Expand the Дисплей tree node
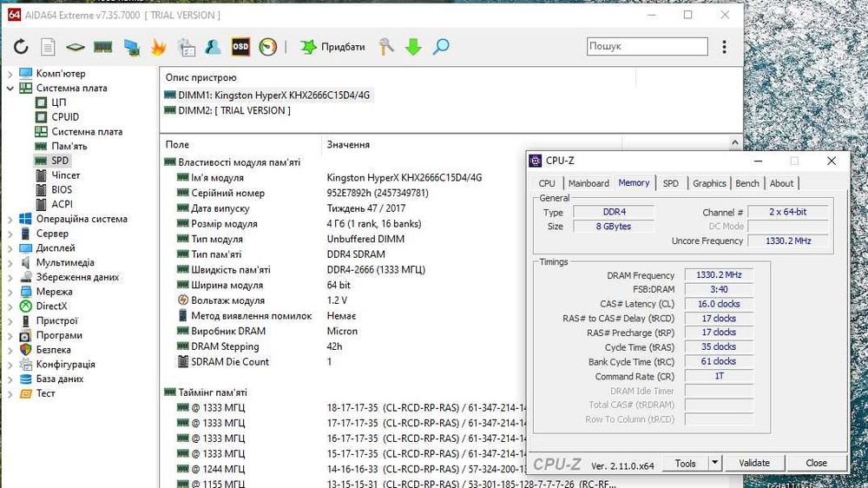 coord(10,248)
